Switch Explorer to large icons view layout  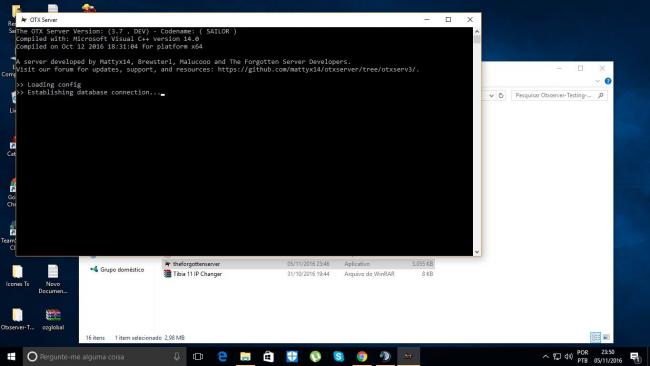coord(606,337)
